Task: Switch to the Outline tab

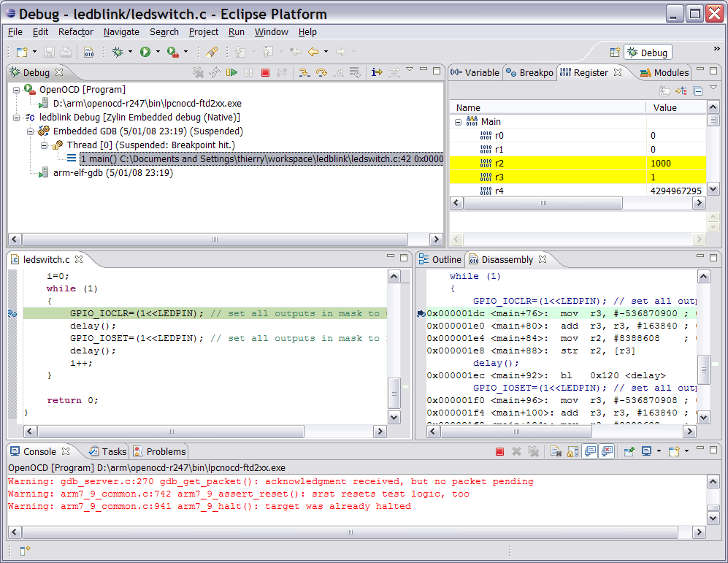Action: (440, 259)
